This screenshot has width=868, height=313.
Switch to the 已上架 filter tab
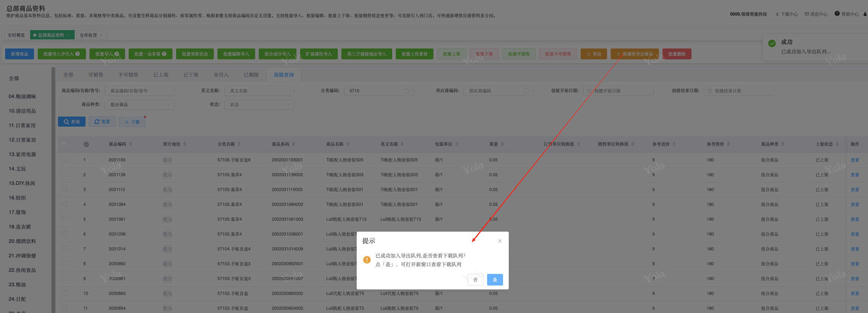[161, 75]
